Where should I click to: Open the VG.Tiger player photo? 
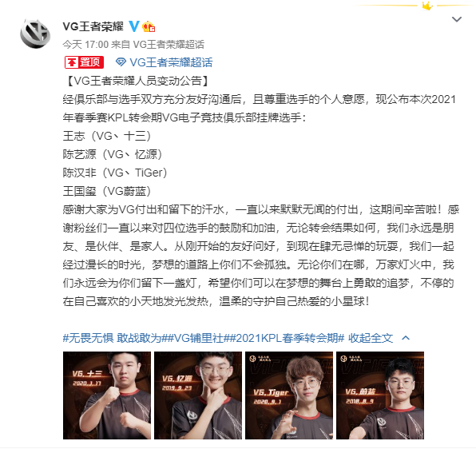[289, 395]
